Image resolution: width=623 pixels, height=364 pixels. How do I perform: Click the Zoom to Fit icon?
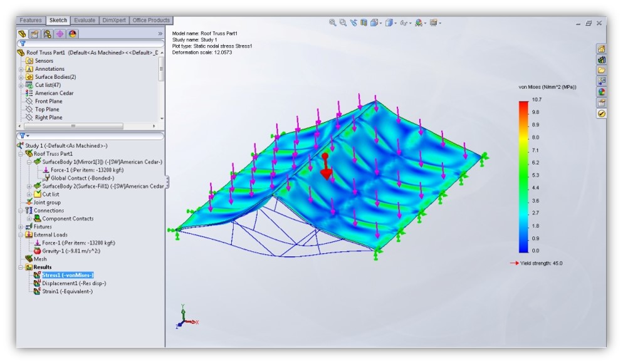333,23
